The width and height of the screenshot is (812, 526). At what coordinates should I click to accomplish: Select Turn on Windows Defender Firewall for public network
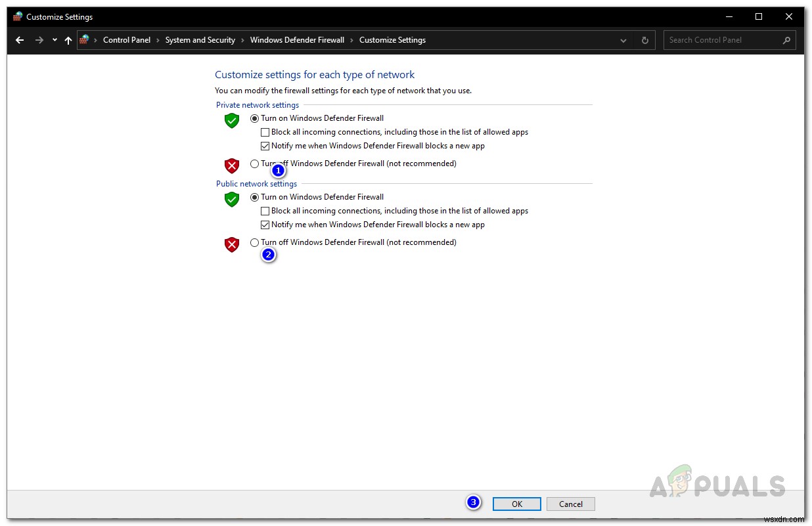[x=254, y=197]
